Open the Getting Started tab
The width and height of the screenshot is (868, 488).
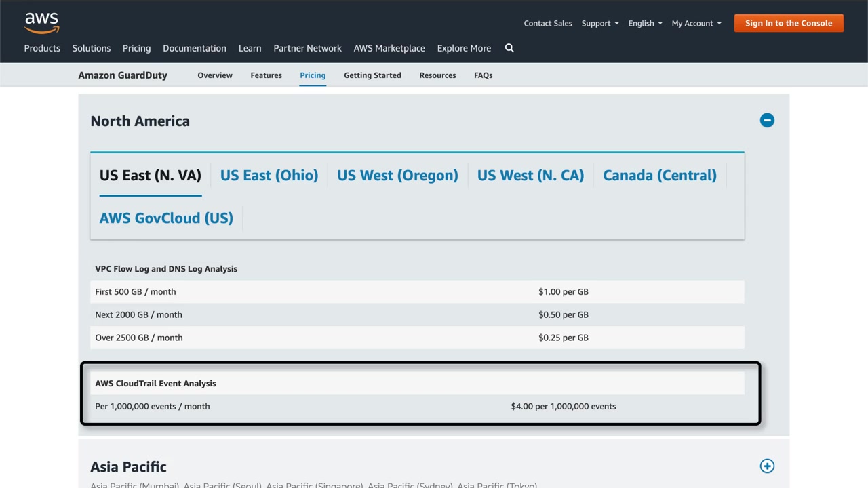tap(372, 75)
